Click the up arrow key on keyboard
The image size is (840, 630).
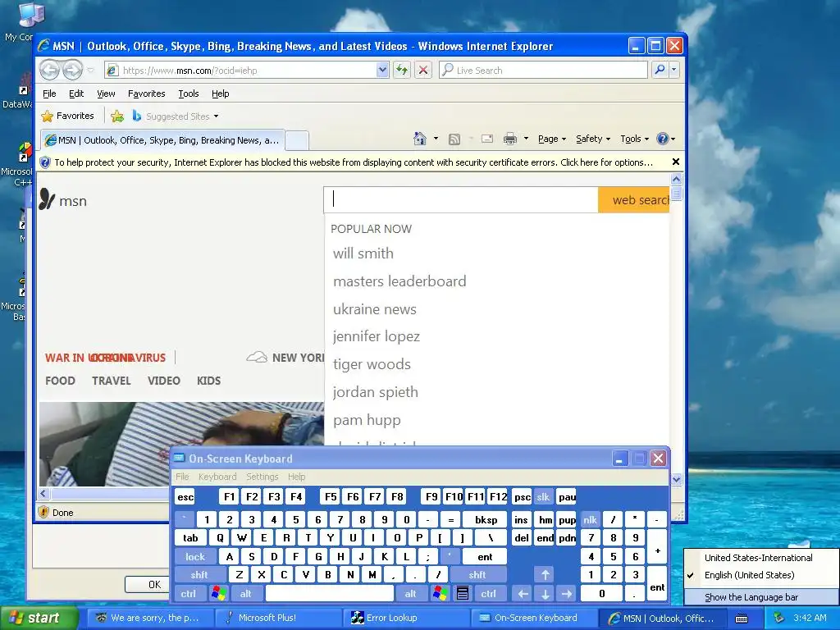click(x=546, y=575)
